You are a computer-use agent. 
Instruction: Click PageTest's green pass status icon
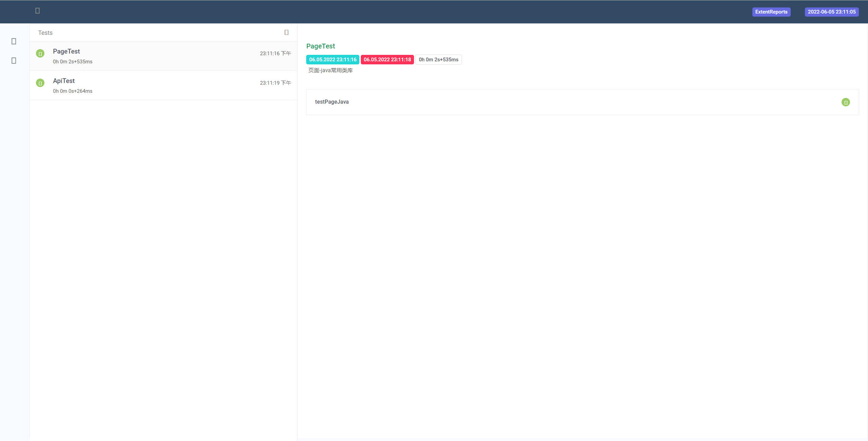tap(40, 54)
